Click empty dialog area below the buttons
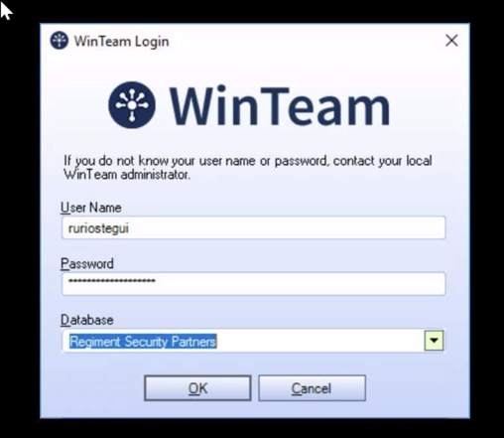 point(255,409)
